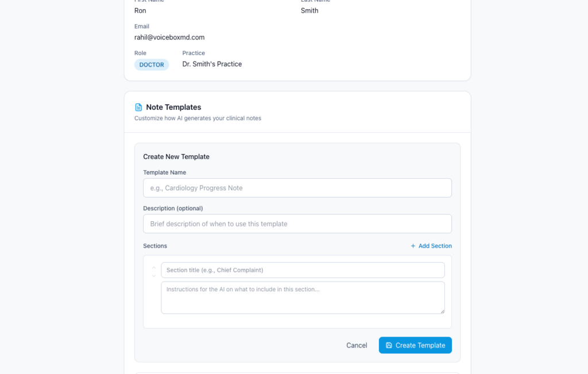
Task: Click the Create New Template heading
Action: pyautogui.click(x=176, y=157)
